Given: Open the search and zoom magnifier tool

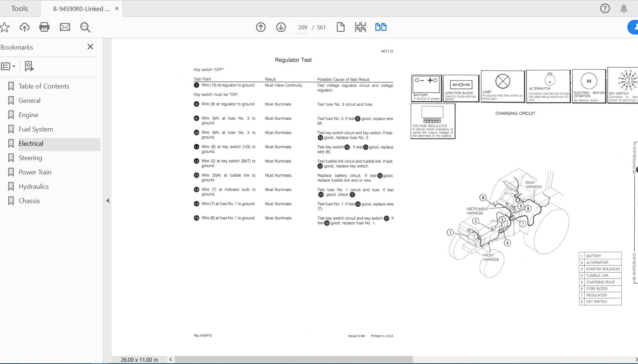Looking at the screenshot, I should tap(85, 27).
